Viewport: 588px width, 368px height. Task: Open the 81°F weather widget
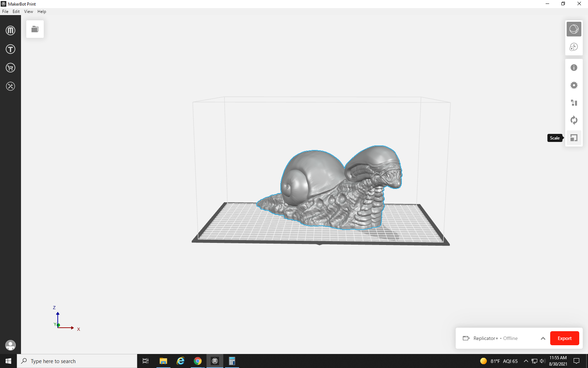[499, 361]
